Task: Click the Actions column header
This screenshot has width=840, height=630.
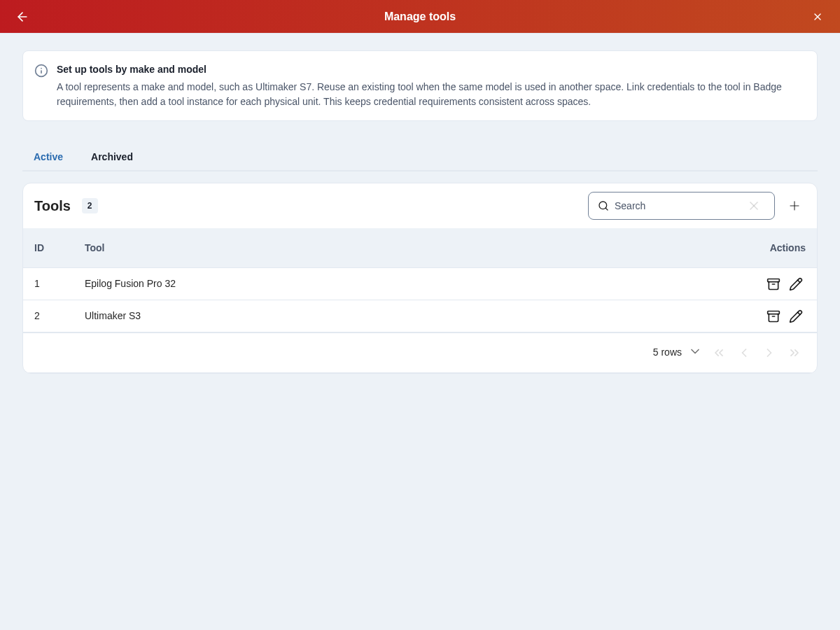Action: [787, 248]
